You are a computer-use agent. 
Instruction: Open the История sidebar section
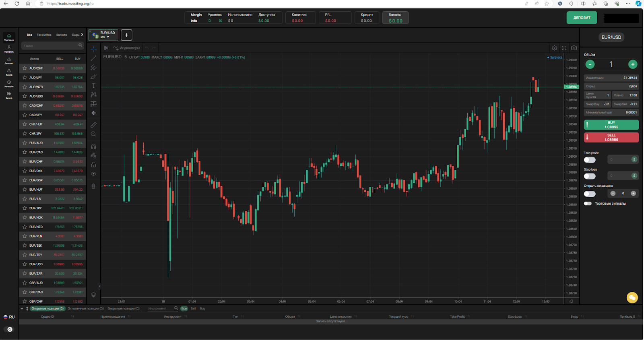click(x=9, y=84)
